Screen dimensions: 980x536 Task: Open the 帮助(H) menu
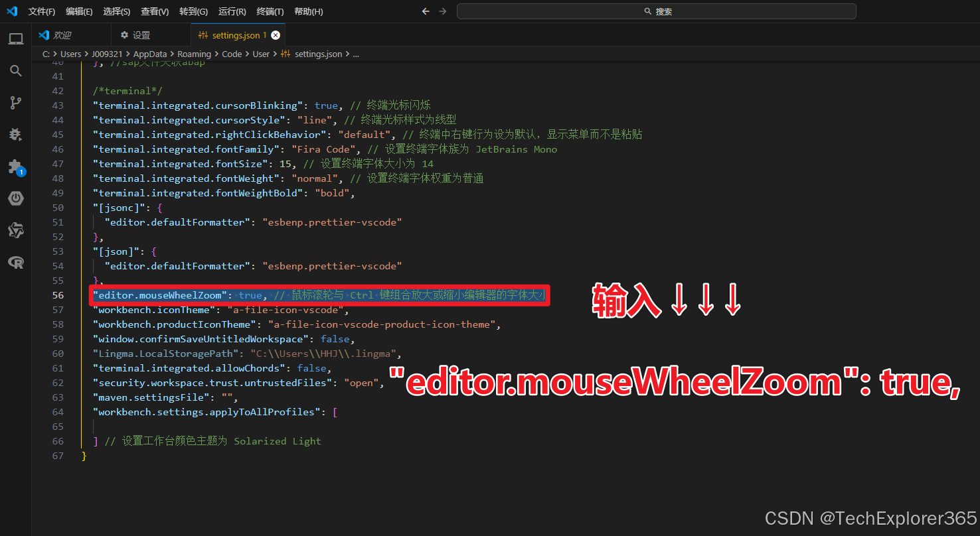tap(309, 11)
